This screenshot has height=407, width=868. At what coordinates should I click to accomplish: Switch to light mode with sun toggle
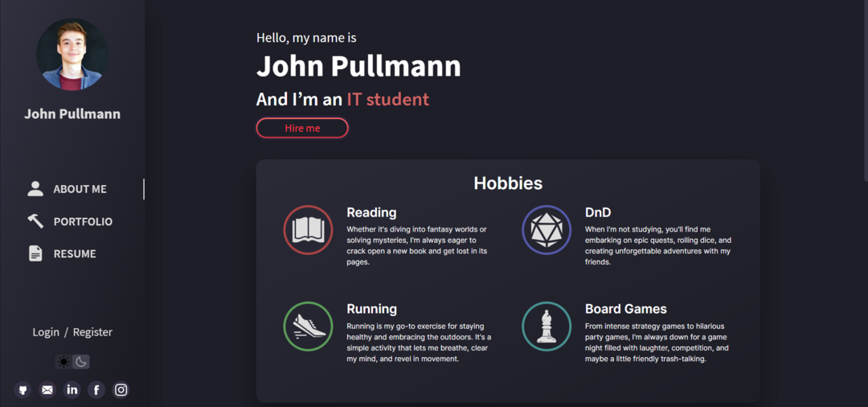click(63, 362)
